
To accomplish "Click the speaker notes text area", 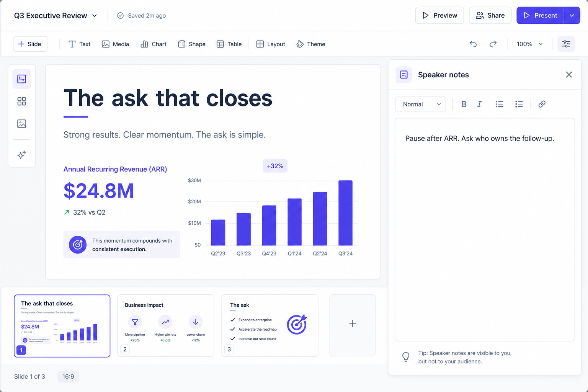I will (x=485, y=229).
